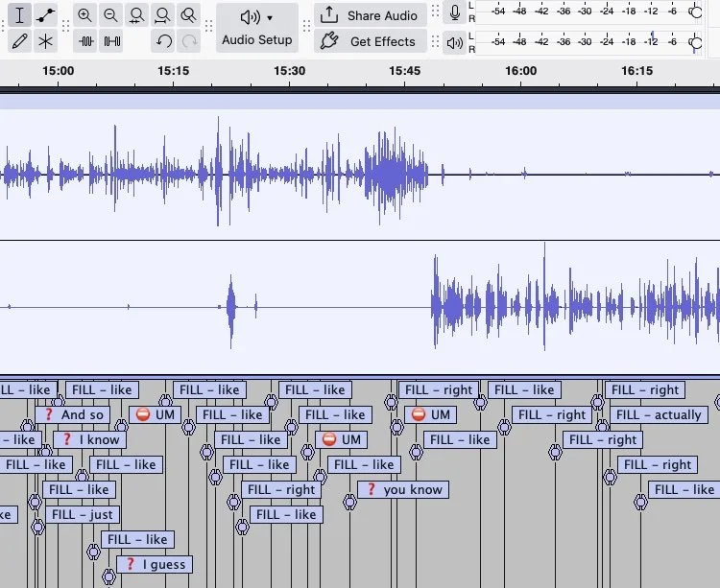
Task: Select the Multi-tool asterisk icon
Action: [x=45, y=41]
